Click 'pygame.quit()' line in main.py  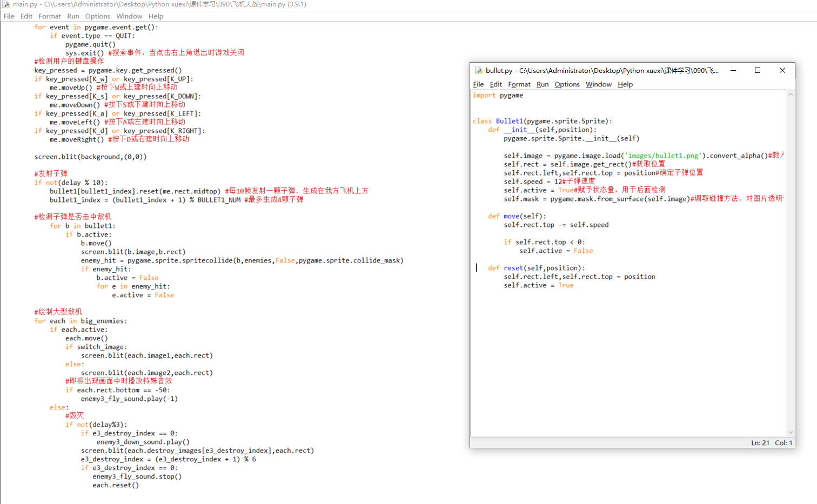(x=90, y=44)
